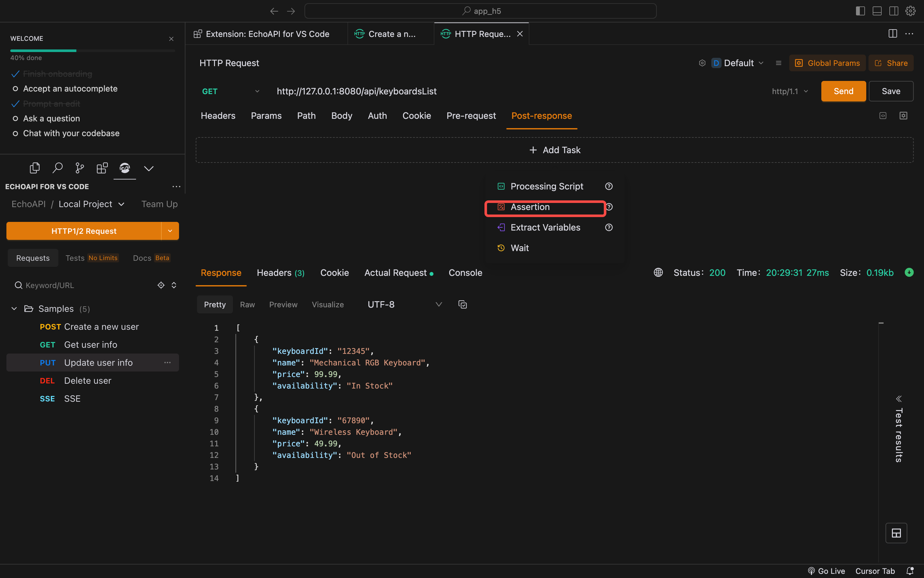Switch response view to Preview
Image resolution: width=924 pixels, height=578 pixels.
(283, 305)
